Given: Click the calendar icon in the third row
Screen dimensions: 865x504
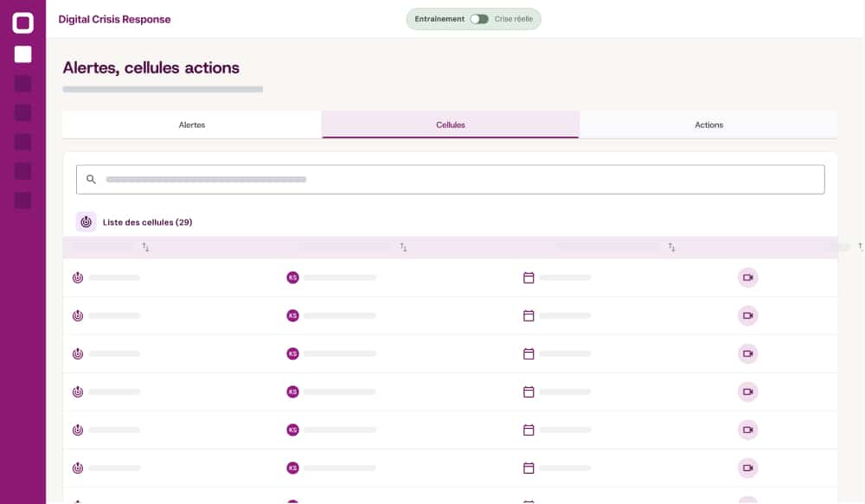Looking at the screenshot, I should click(528, 354).
